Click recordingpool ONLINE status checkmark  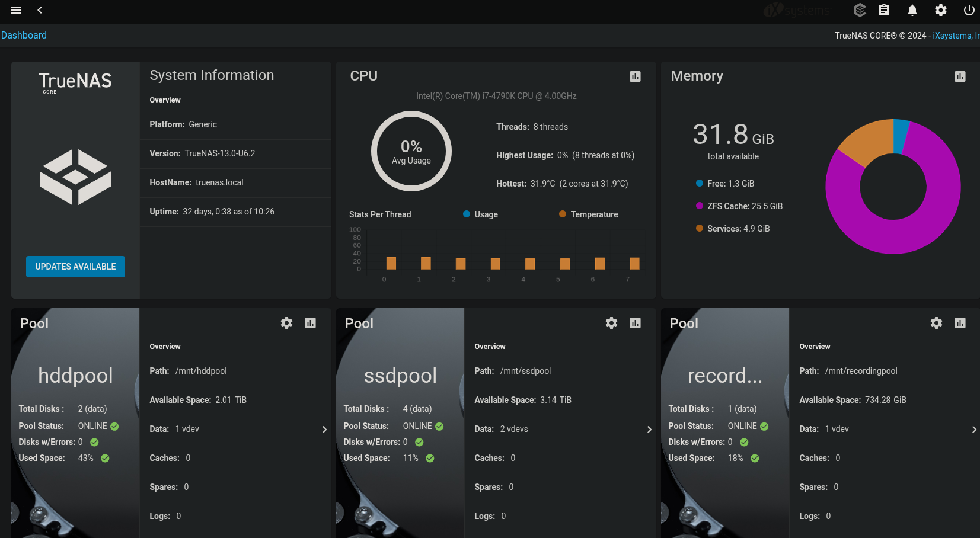pyautogui.click(x=764, y=427)
